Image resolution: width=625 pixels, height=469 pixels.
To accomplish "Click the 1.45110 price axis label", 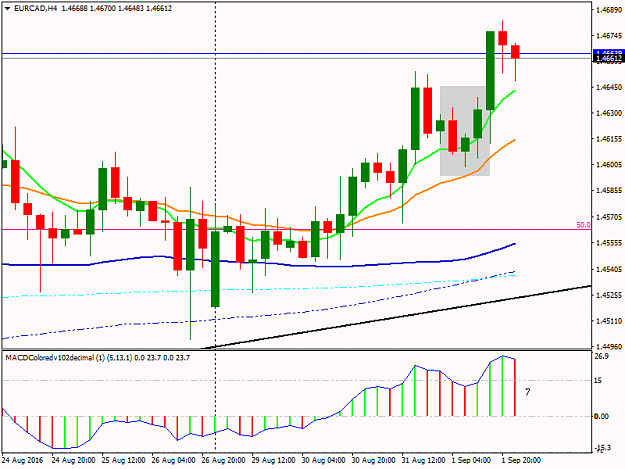I will 609,321.
